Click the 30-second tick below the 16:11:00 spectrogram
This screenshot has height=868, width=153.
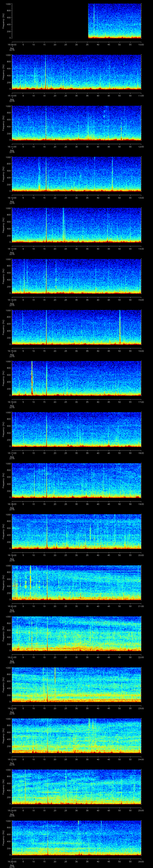point(76,147)
